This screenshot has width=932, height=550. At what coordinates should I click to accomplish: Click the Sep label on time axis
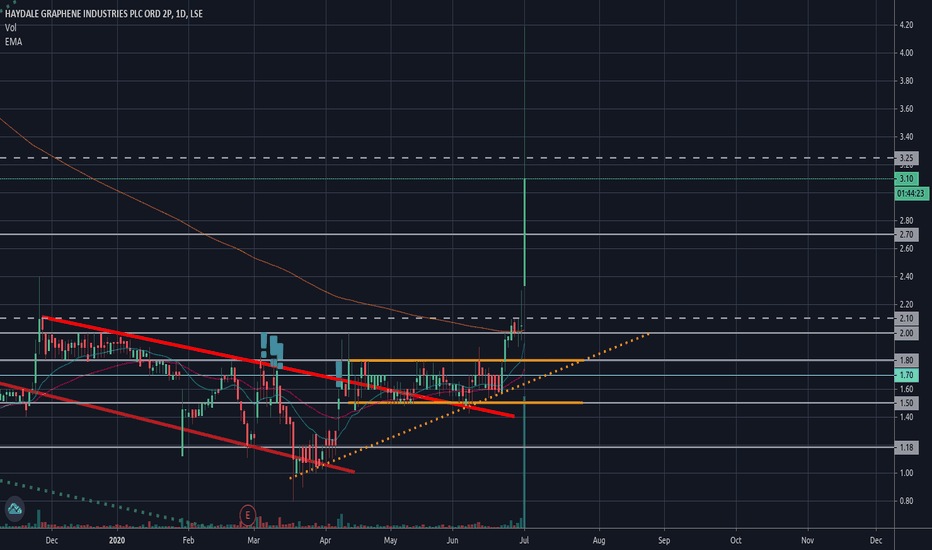pyautogui.click(x=664, y=540)
